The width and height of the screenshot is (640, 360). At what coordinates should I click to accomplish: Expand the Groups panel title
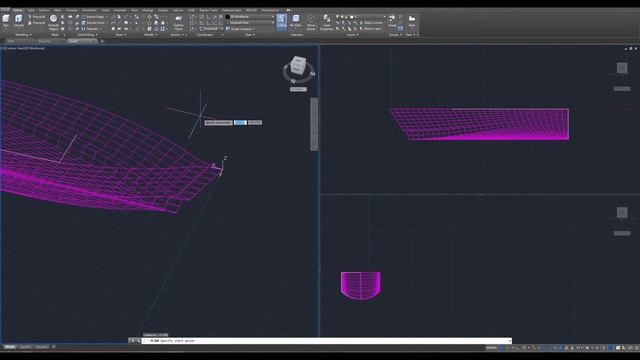395,35
